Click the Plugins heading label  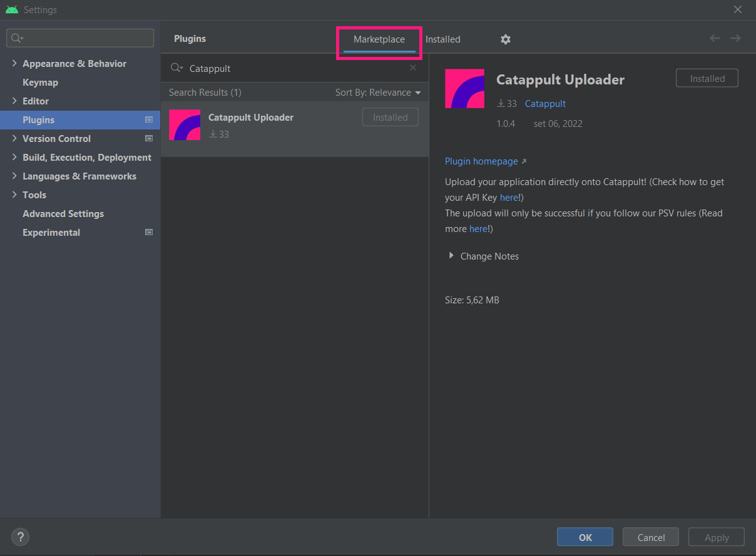pos(190,39)
